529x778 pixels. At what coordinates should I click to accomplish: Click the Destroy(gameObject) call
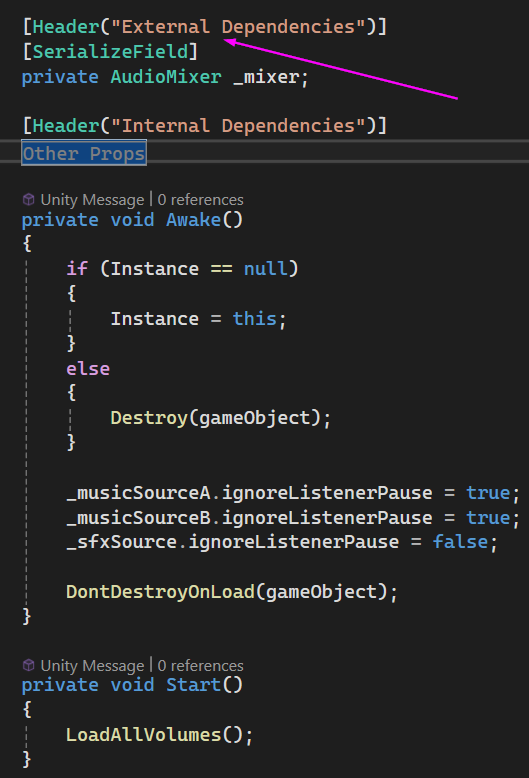(x=215, y=418)
